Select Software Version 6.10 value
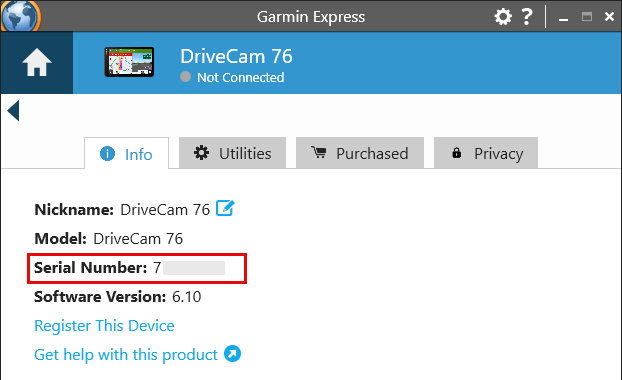The height and width of the screenshot is (380, 622). pos(186,297)
